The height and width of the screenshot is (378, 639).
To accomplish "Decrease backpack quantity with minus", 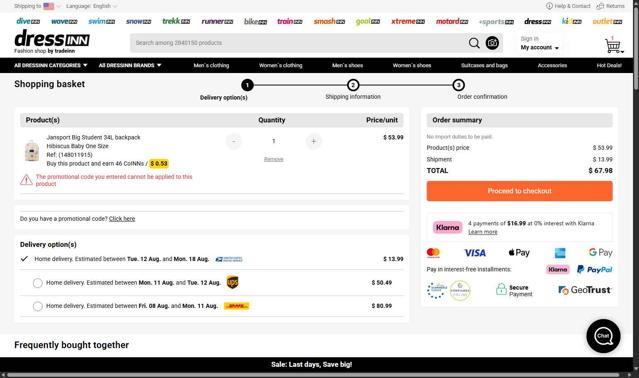I will [234, 141].
